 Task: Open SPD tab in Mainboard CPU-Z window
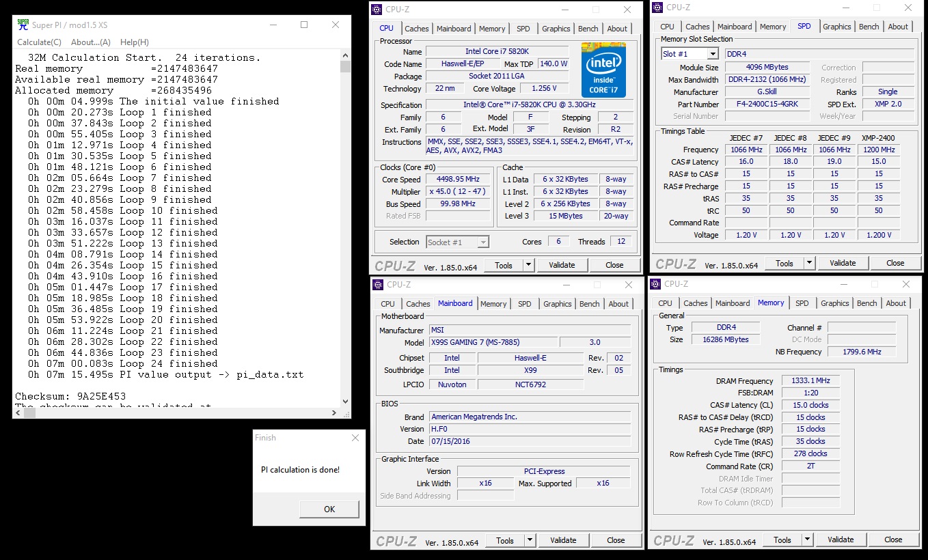point(525,304)
